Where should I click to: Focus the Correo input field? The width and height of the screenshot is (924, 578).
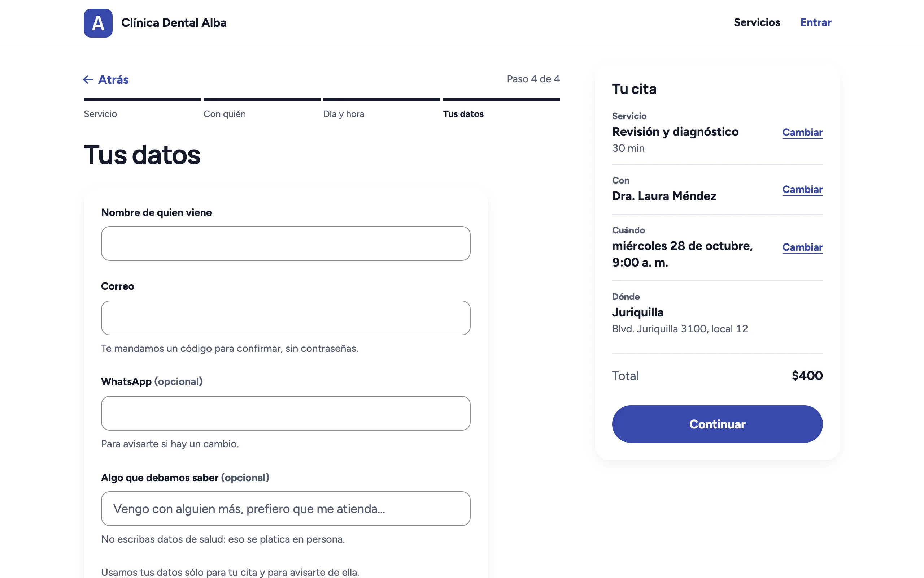[286, 318]
